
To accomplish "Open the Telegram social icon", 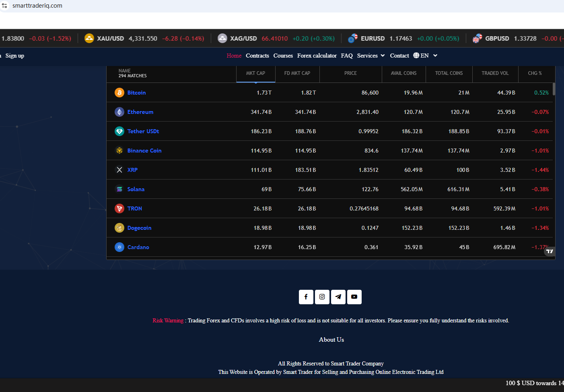I will click(338, 297).
